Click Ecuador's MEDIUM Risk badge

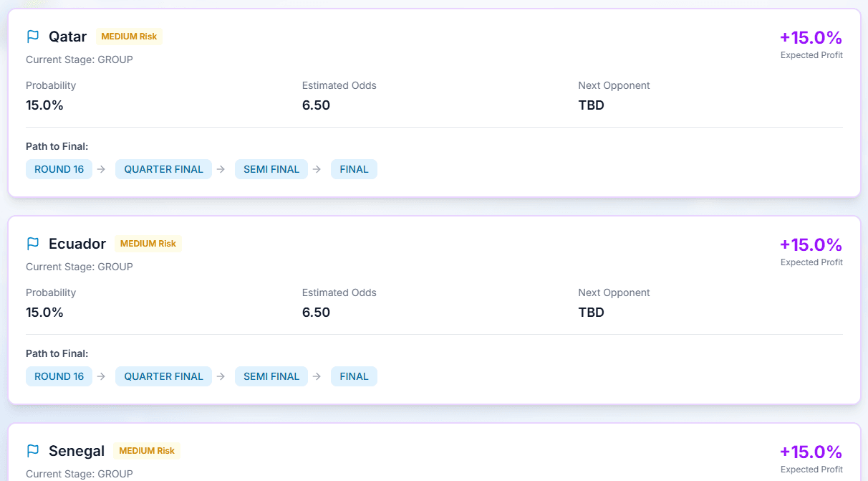[148, 244]
